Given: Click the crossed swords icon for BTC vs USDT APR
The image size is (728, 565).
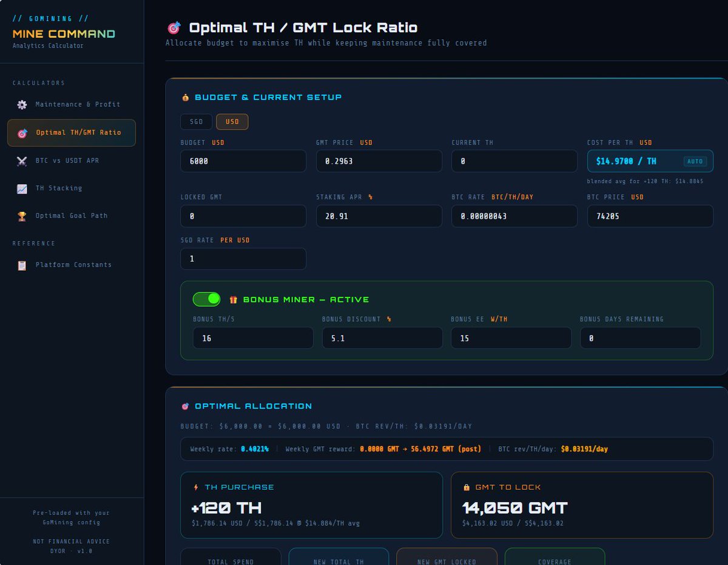Looking at the screenshot, I should (x=22, y=161).
